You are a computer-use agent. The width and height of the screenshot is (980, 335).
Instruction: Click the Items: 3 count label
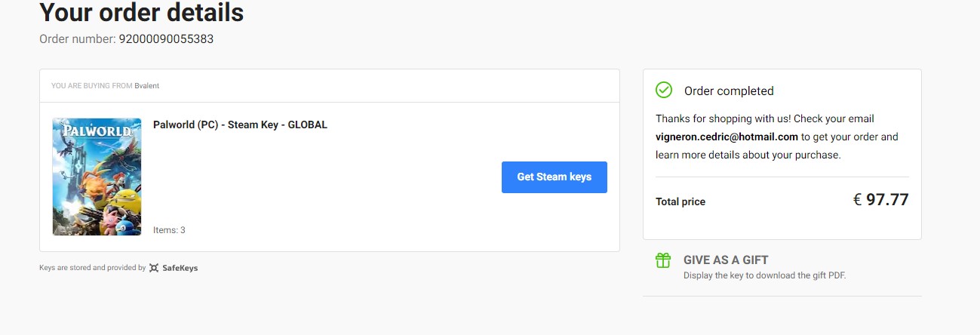(x=169, y=230)
